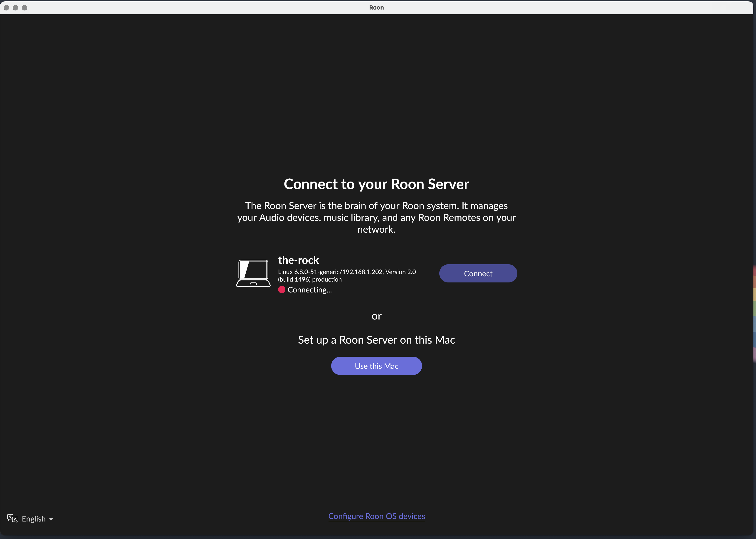Click the language translation icon
Screen dimensions: 756x539
click(x=13, y=518)
